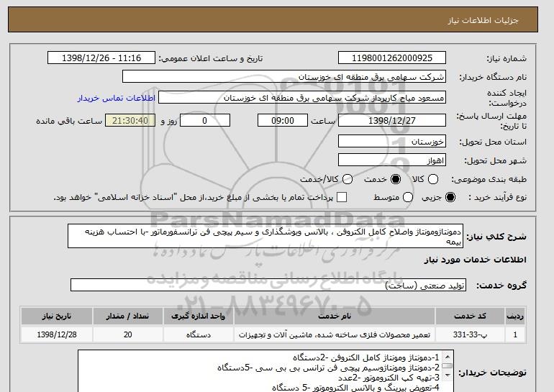Click the quantity cell 20
554x392 pixels.
127,334
